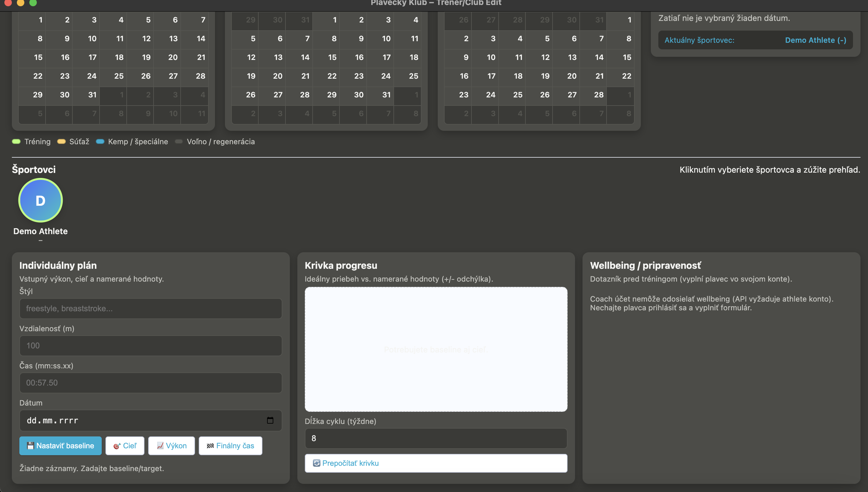Click the Štýl input field

tap(151, 308)
